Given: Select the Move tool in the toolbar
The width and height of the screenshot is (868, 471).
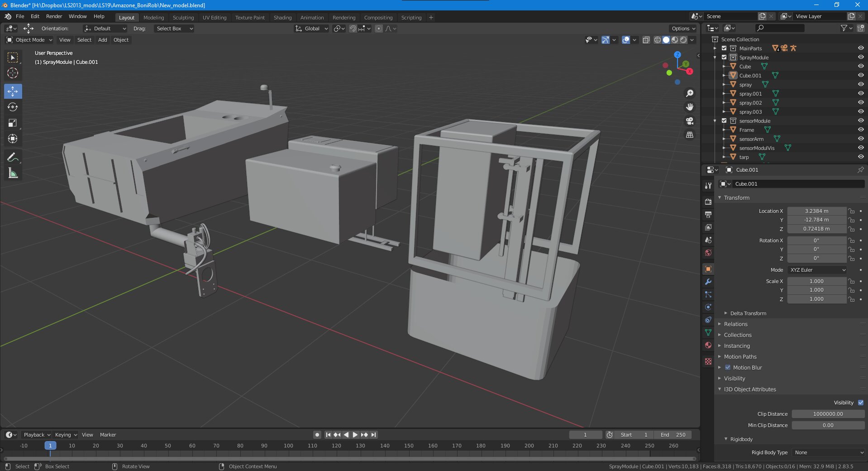Looking at the screenshot, I should click(13, 91).
